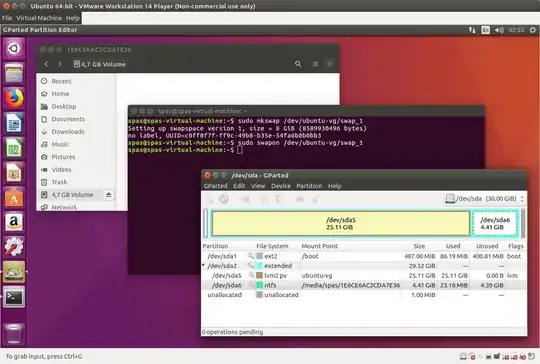Image resolution: width=540 pixels, height=364 pixels.
Task: Open GParted's Edit menu
Action: pos(239,186)
